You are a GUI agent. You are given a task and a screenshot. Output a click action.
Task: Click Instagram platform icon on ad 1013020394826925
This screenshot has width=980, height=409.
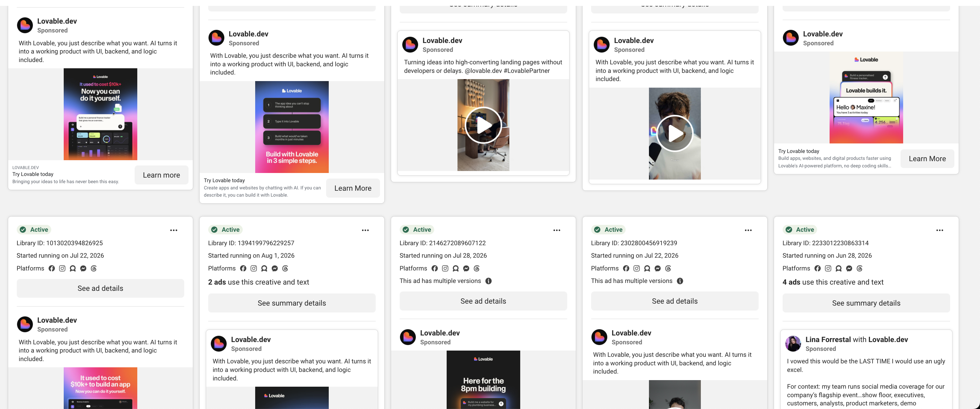pos(62,269)
